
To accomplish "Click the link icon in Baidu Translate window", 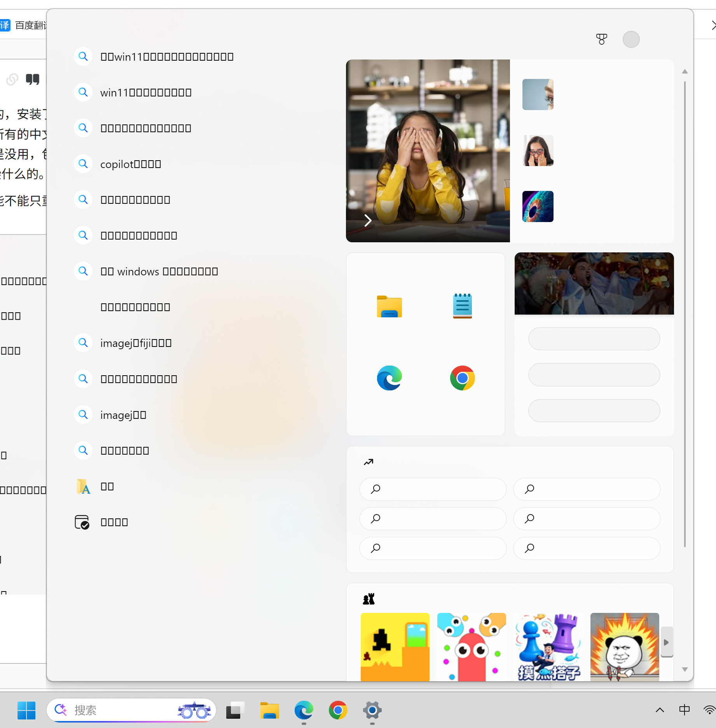I will point(12,79).
